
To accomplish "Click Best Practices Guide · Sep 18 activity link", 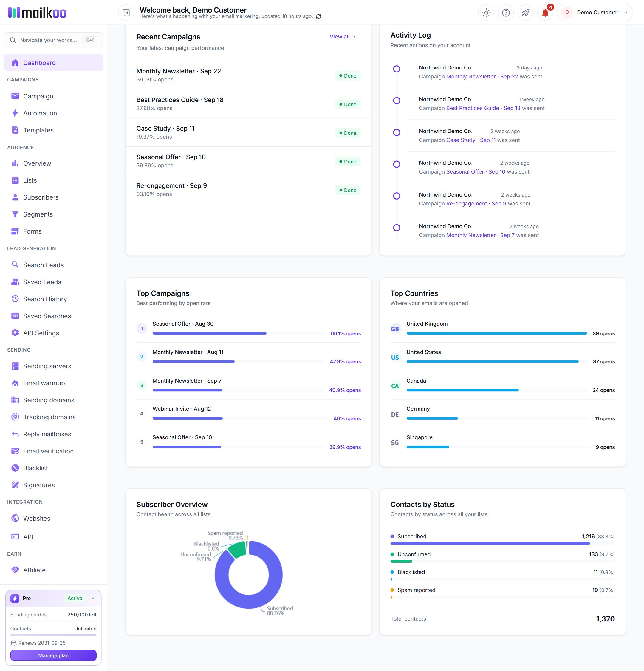I will click(x=483, y=108).
